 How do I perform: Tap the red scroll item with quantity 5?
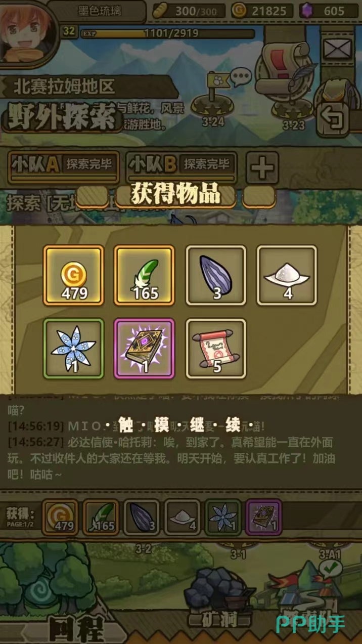point(216,349)
